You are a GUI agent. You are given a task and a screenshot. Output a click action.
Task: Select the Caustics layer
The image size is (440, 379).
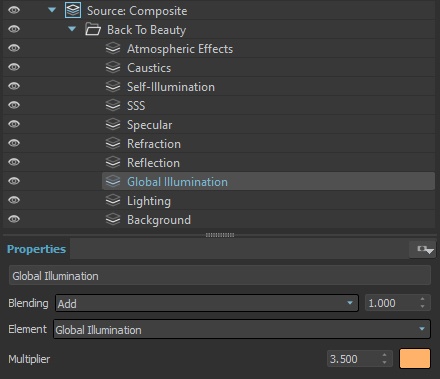tap(219, 67)
